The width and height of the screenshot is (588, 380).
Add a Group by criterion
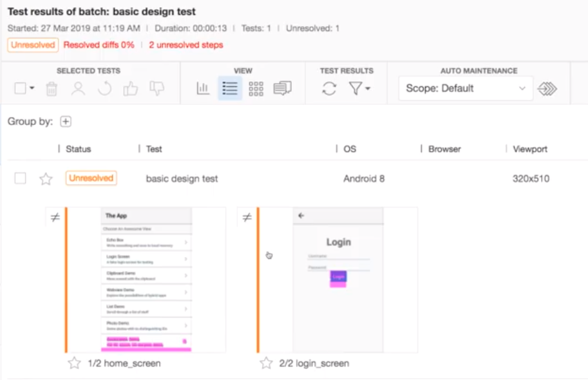click(66, 122)
